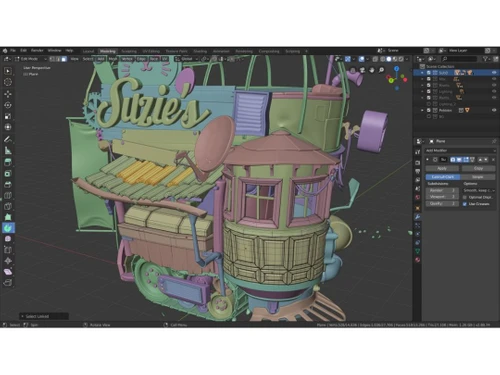Choose the Move tool
Image resolution: width=500 pixels, height=375 pixels.
click(x=8, y=94)
